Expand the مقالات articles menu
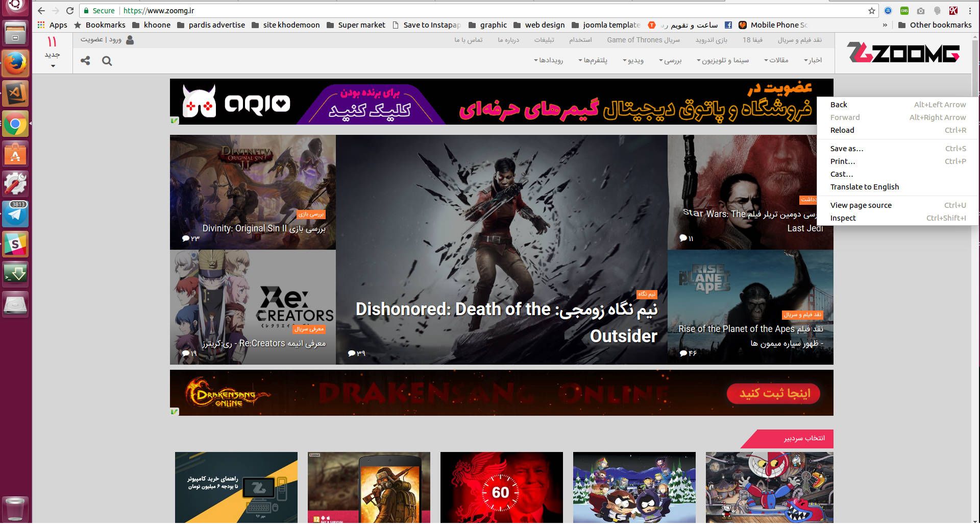The image size is (980, 524). click(x=776, y=60)
